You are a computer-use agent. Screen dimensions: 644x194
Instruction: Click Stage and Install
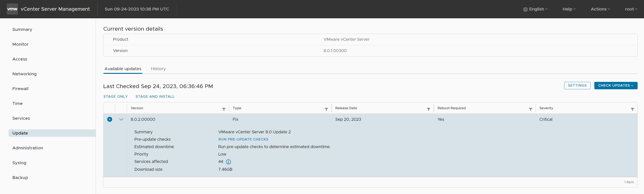click(x=155, y=96)
